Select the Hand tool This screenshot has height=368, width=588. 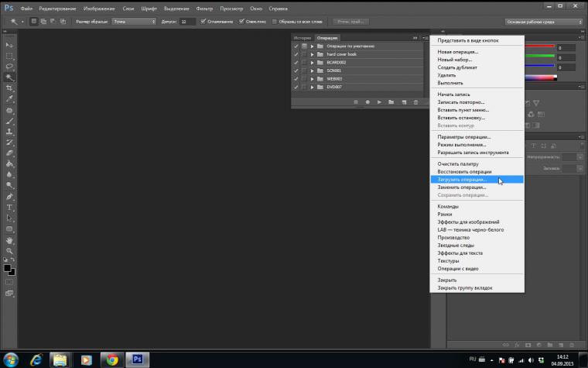click(x=9, y=240)
